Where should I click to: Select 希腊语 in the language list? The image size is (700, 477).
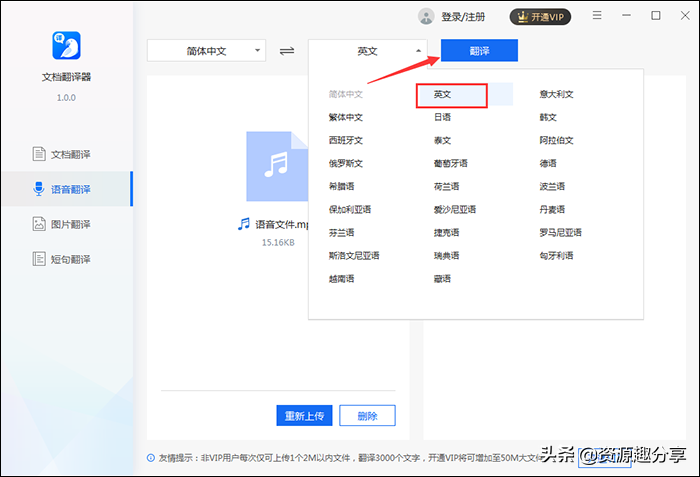(342, 186)
